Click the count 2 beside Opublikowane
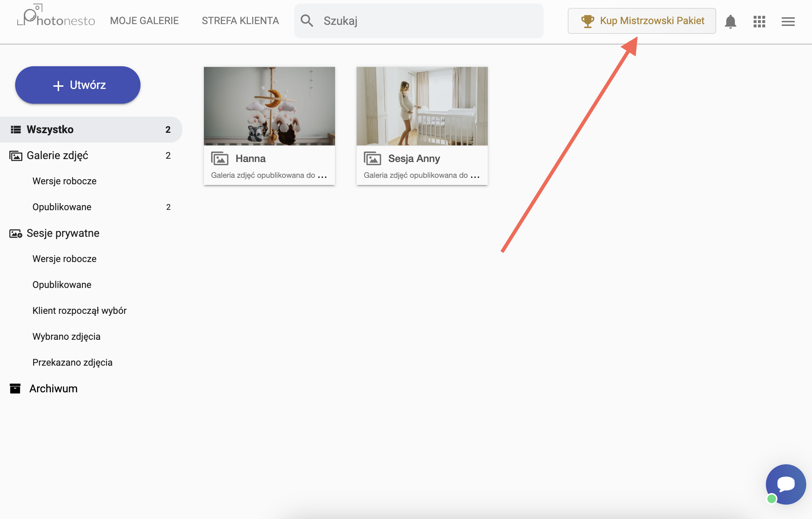The height and width of the screenshot is (519, 812). [168, 207]
